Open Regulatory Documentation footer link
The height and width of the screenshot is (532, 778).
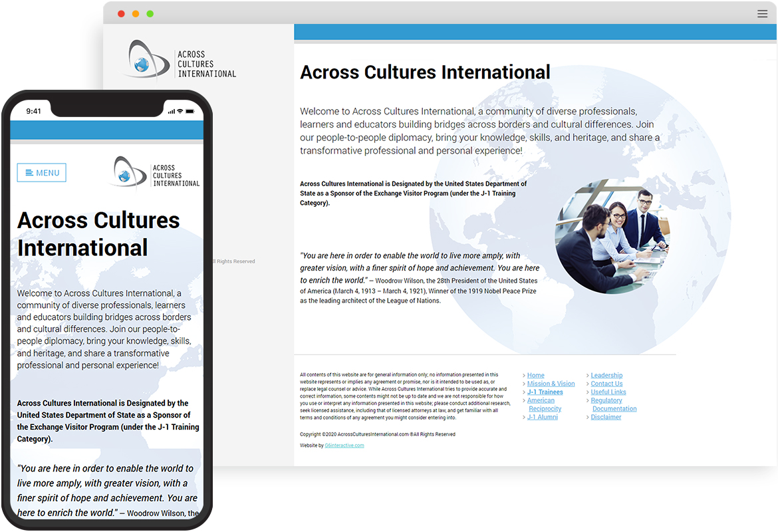(613, 404)
